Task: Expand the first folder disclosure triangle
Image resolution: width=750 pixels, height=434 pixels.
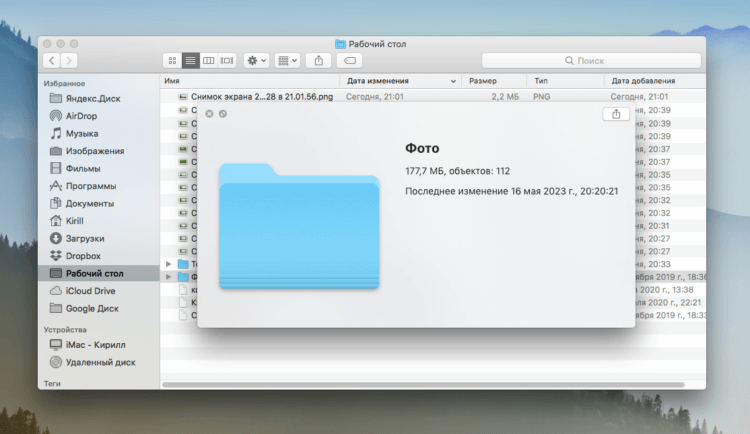Action: click(168, 264)
